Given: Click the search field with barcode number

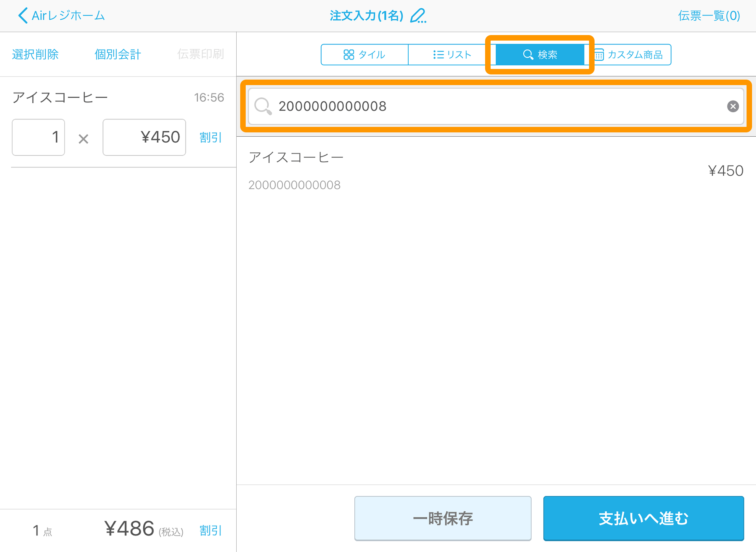Looking at the screenshot, I should [x=496, y=106].
